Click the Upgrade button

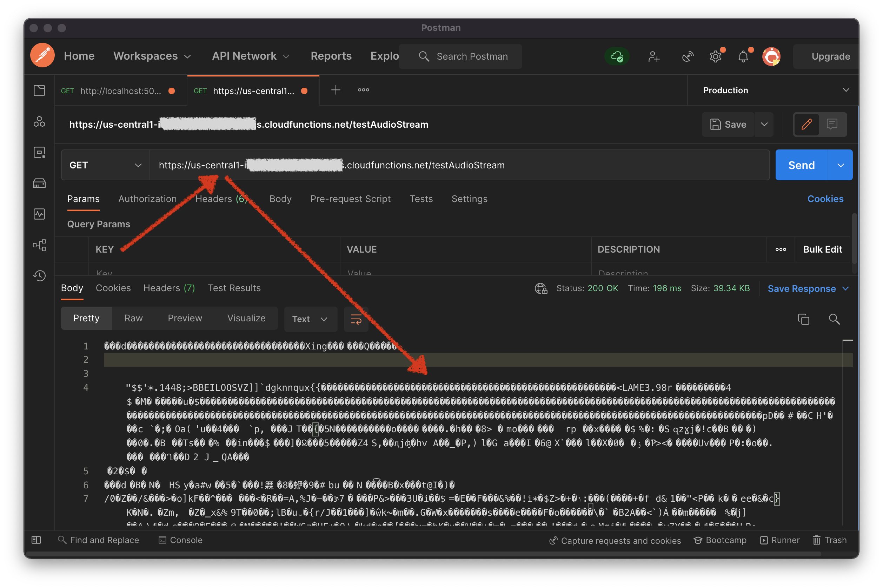pos(826,56)
